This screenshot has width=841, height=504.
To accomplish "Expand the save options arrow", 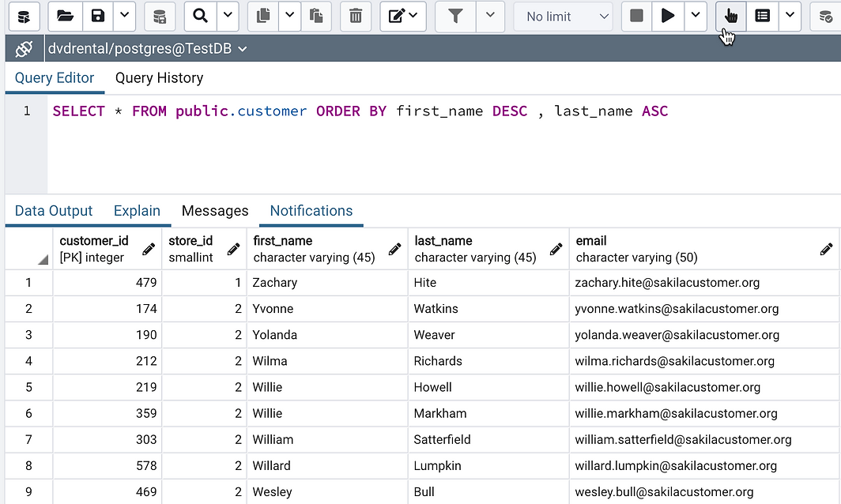I will [x=124, y=16].
